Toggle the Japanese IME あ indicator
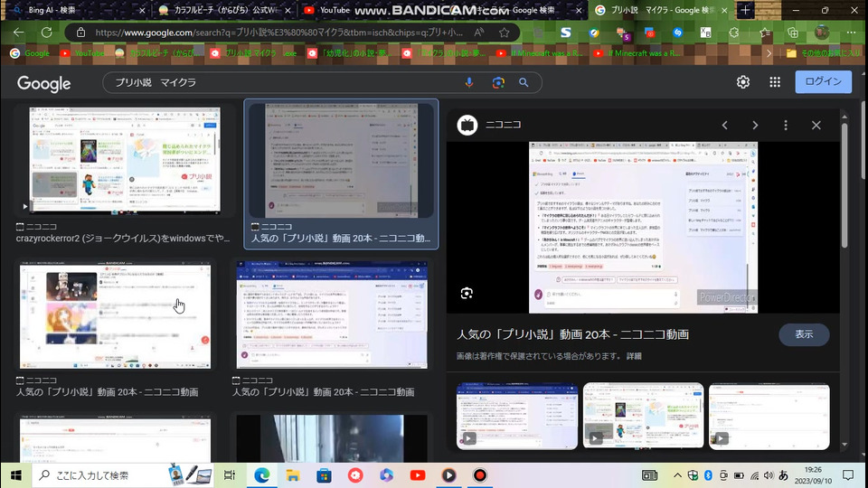The height and width of the screenshot is (488, 868). [x=783, y=475]
